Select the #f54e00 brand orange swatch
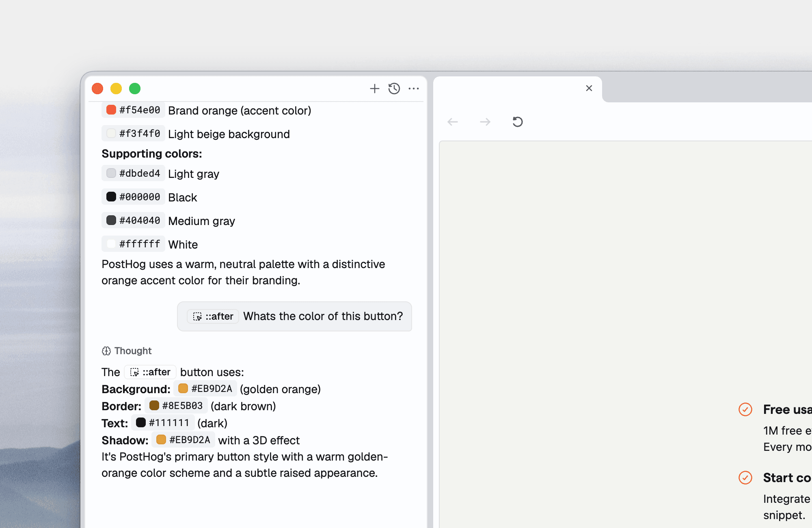Screen dimensions: 812x528 [x=111, y=109]
